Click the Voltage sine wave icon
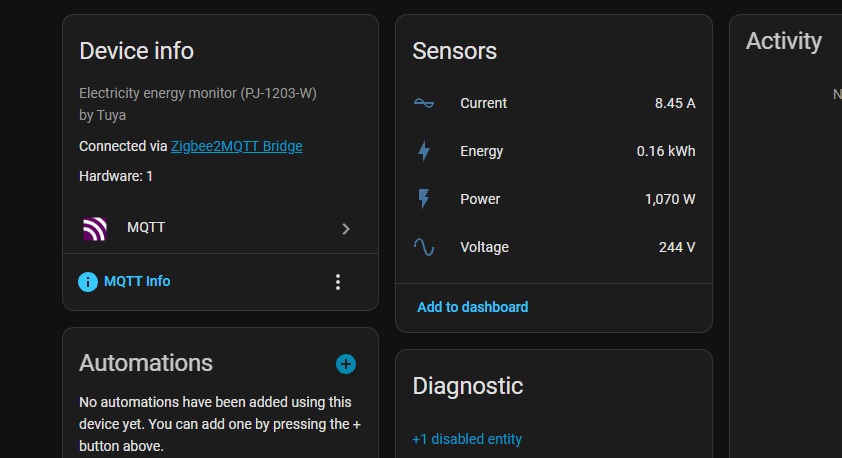This screenshot has height=458, width=842. pyautogui.click(x=424, y=247)
